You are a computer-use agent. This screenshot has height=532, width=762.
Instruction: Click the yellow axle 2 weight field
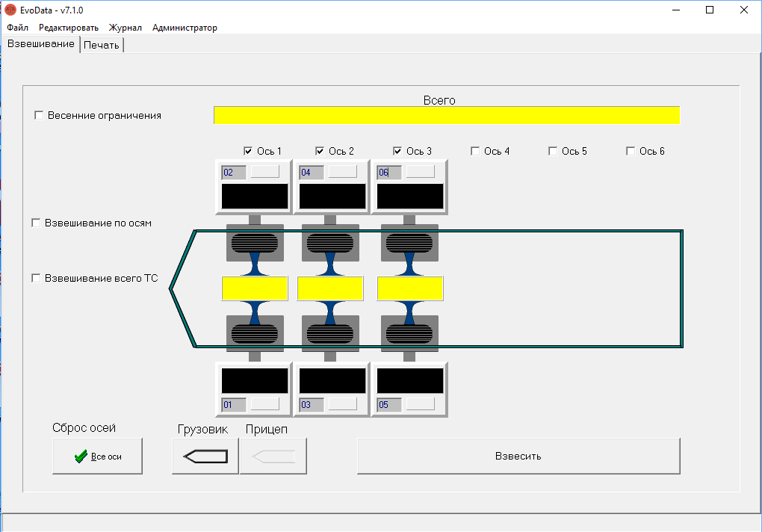pos(330,288)
